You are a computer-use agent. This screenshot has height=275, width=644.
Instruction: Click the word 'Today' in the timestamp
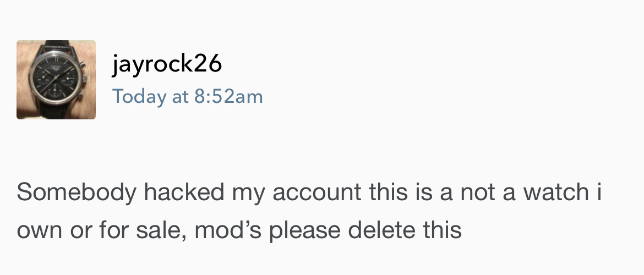point(140,97)
